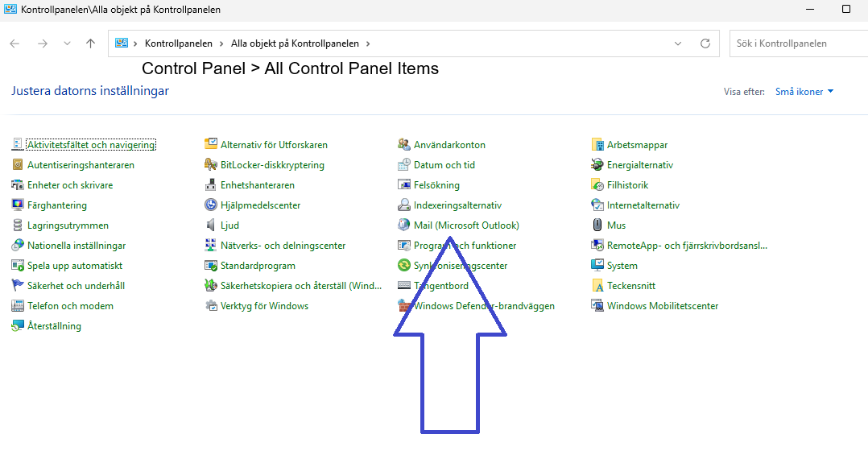
Task: Open the BitLocker-diskkryptering key icon
Action: (211, 165)
